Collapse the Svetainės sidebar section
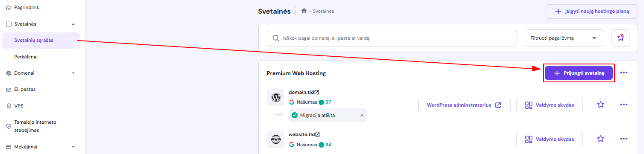644x154 pixels. [x=73, y=24]
